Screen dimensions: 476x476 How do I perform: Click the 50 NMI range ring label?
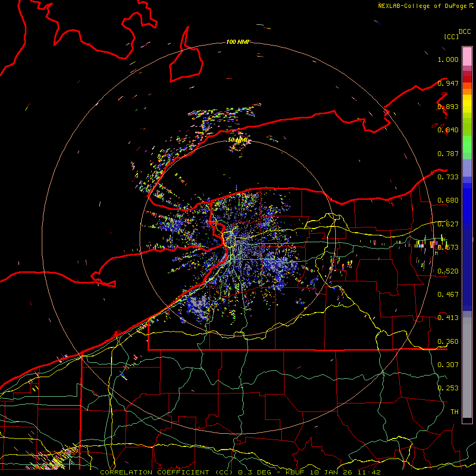tap(237, 140)
